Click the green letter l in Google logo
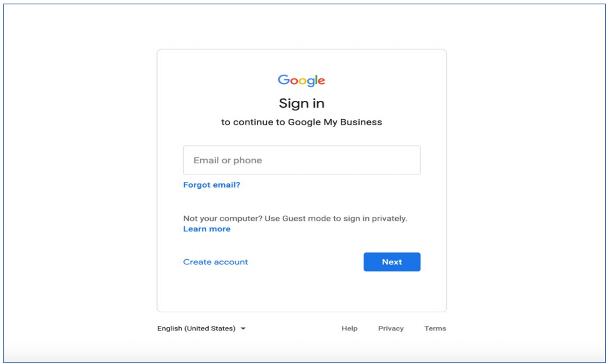The height and width of the screenshot is (364, 607). pos(317,80)
